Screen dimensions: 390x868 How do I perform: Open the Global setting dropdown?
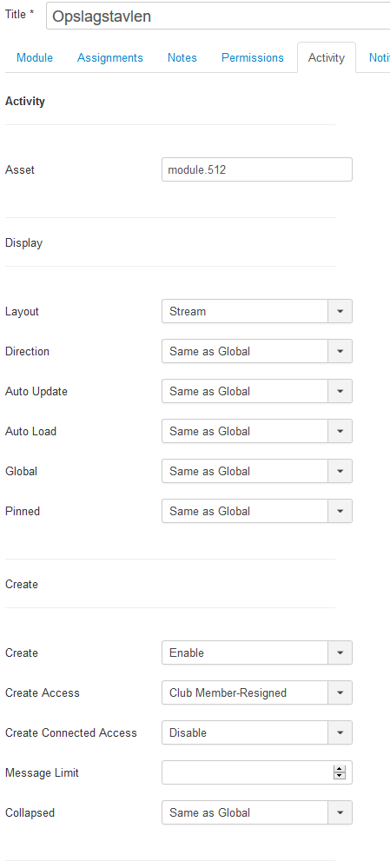click(257, 471)
